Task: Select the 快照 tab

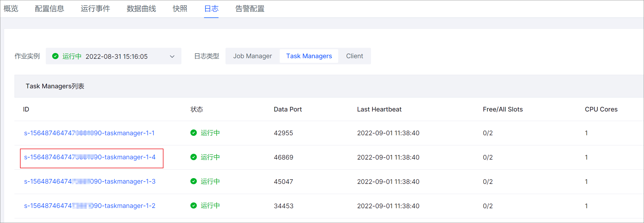Action: point(180,9)
